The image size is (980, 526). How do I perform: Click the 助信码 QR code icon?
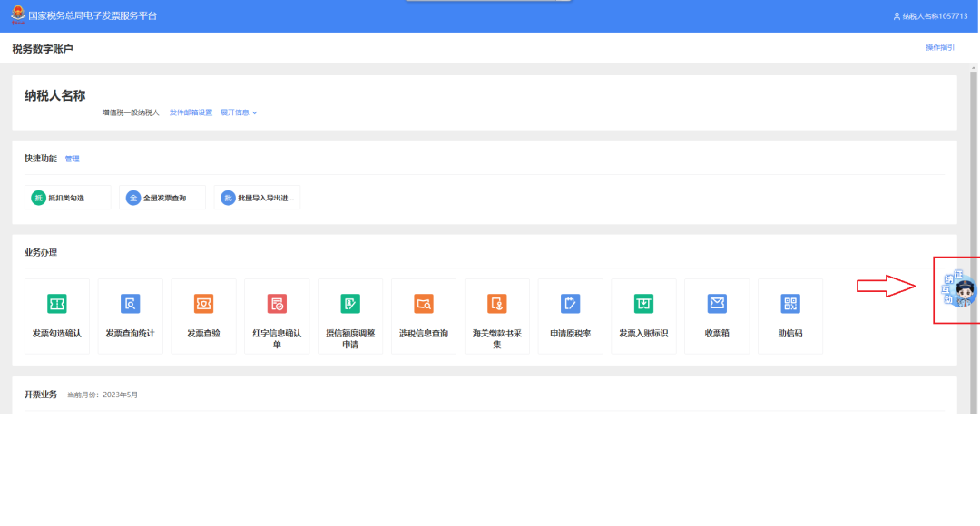(x=790, y=304)
